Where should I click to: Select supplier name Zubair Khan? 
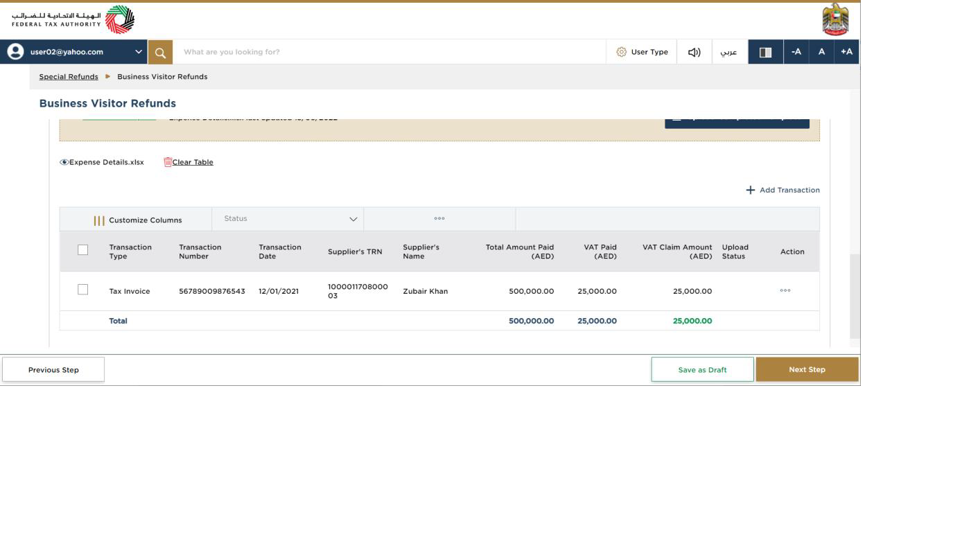pos(426,291)
